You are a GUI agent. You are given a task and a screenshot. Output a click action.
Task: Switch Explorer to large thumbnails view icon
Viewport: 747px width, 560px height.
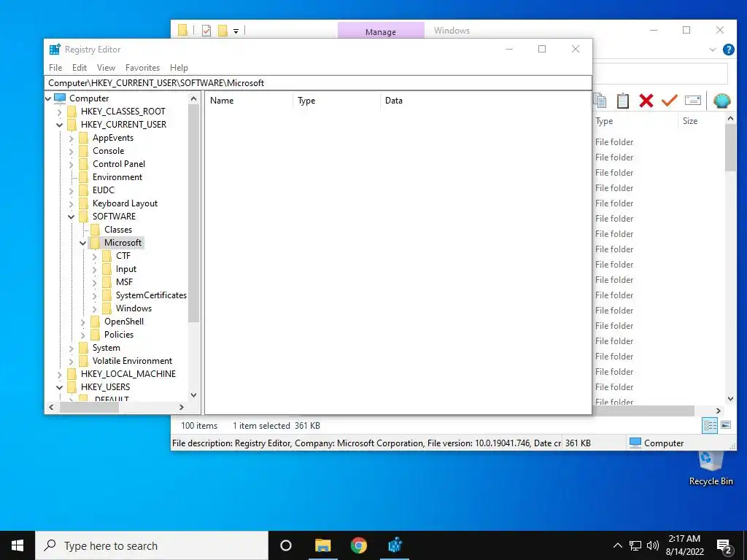click(726, 425)
